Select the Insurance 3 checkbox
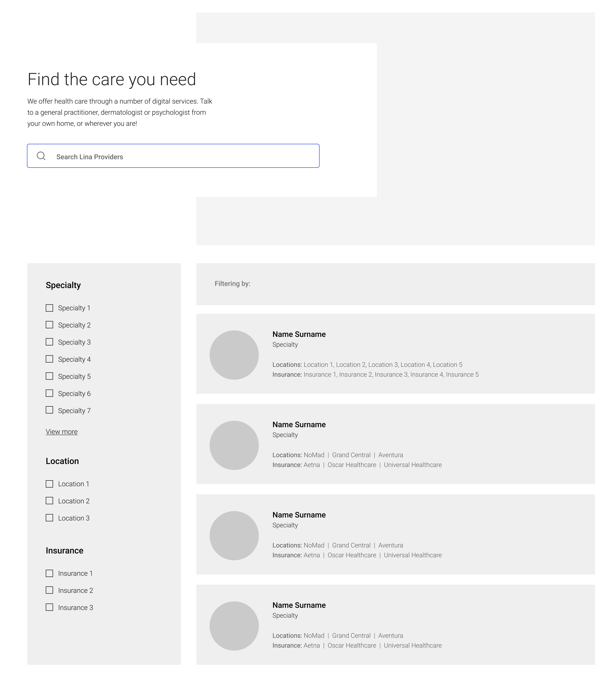 50,608
